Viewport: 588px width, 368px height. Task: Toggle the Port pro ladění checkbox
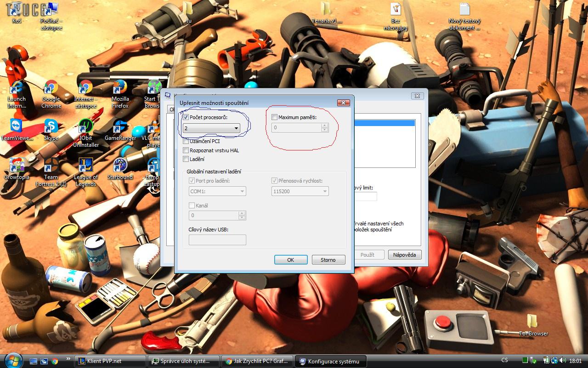[x=192, y=181]
